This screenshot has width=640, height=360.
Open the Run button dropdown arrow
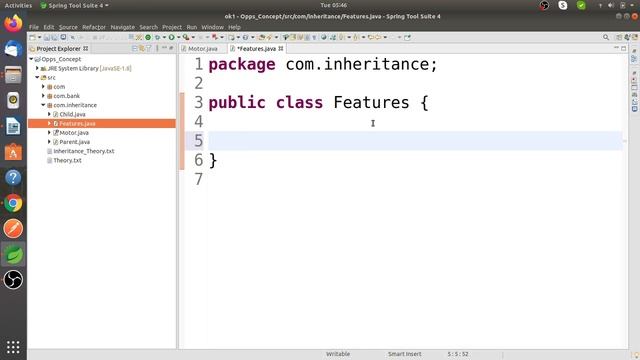pyautogui.click(x=178, y=37)
